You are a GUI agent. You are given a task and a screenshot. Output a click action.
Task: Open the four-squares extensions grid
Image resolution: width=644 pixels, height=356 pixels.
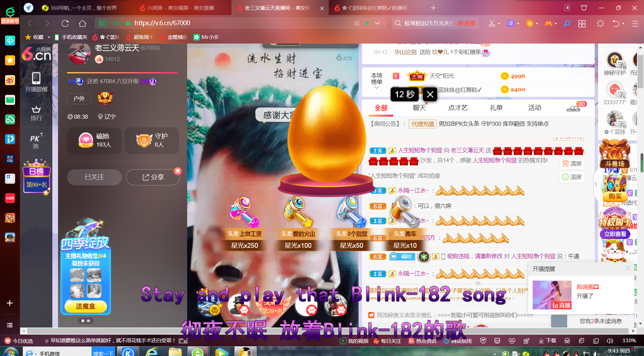[x=582, y=23]
